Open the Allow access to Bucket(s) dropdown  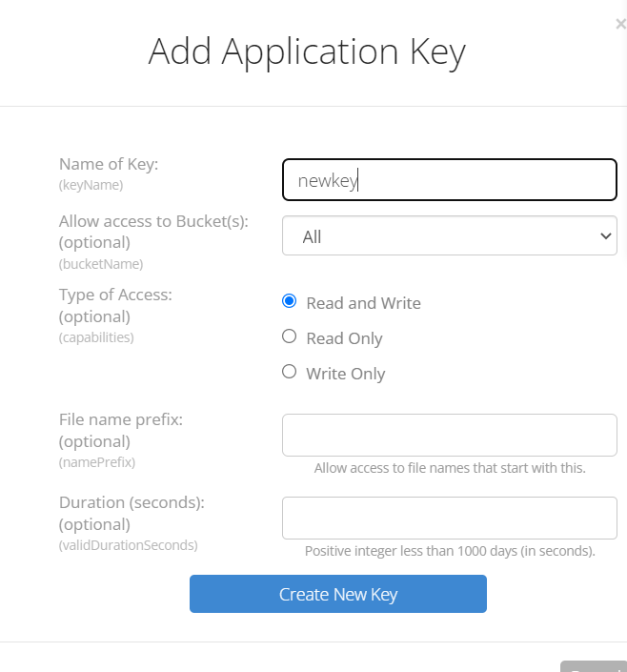pos(450,235)
